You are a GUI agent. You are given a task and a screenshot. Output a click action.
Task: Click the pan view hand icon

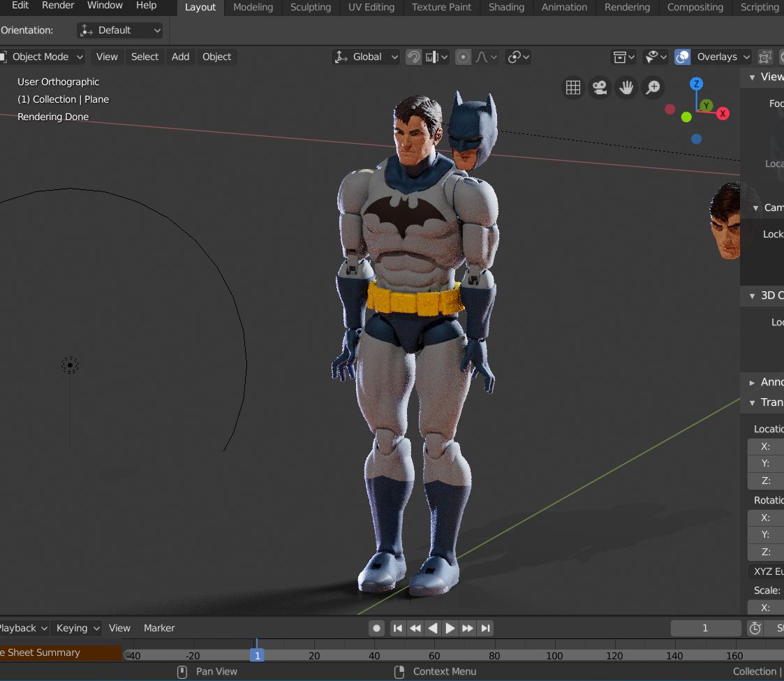[x=626, y=87]
